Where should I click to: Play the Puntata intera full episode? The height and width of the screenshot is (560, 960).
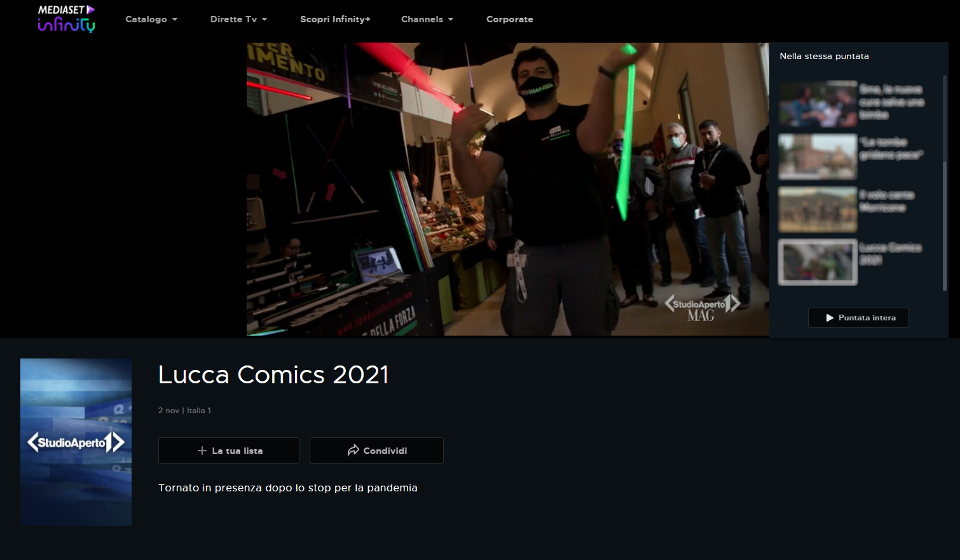tap(858, 318)
